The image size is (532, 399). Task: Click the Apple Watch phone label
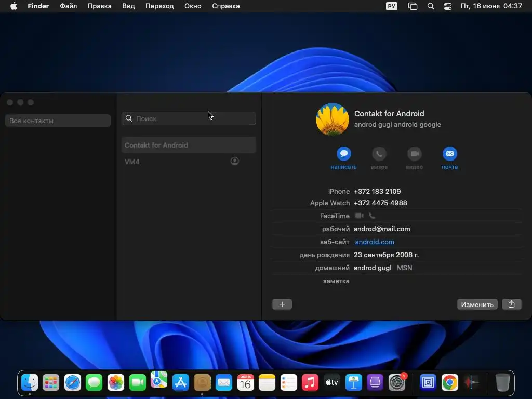(330, 203)
